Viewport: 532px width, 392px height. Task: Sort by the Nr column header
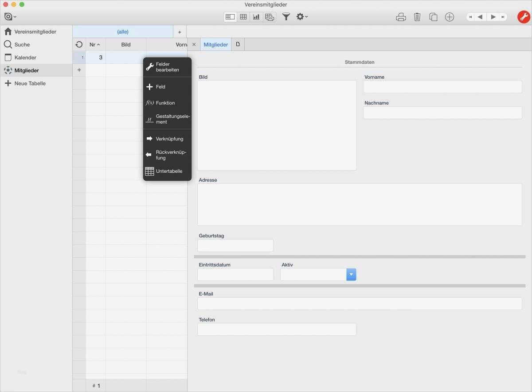pyautogui.click(x=95, y=45)
